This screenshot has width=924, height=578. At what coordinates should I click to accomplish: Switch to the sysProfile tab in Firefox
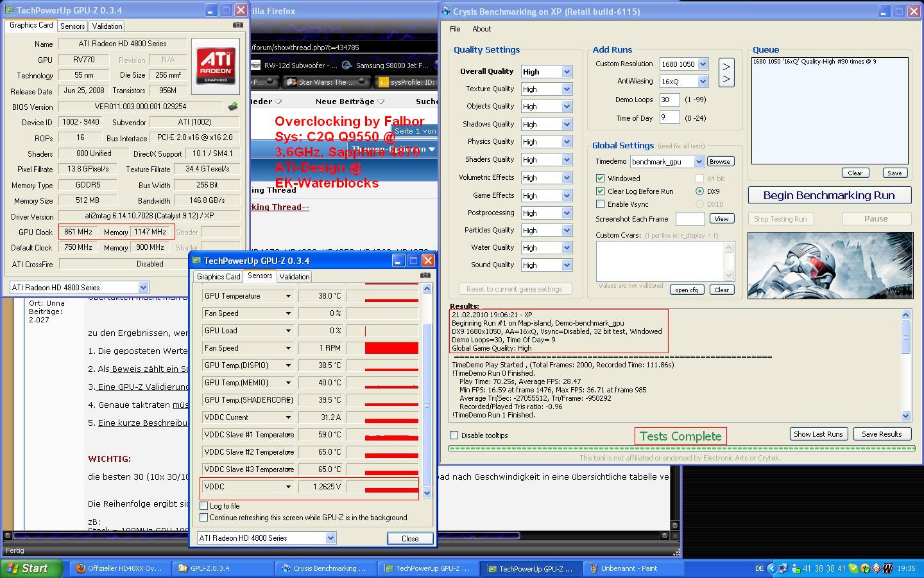tap(406, 82)
